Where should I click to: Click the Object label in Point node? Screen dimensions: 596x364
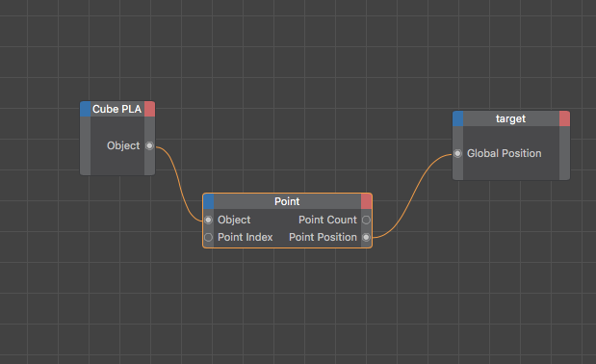coord(234,220)
